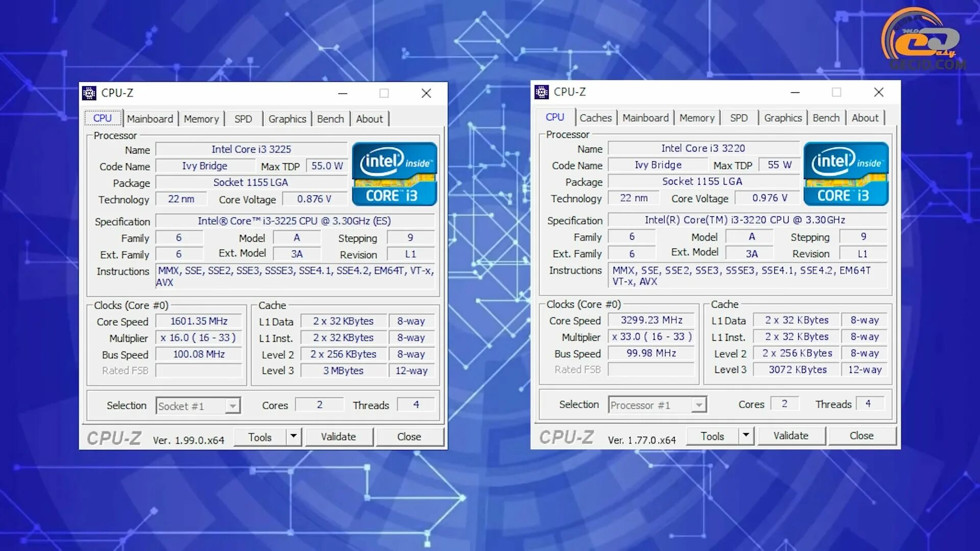This screenshot has width=980, height=551.
Task: Click the CPU-Z app icon in right window title bar
Action: coord(542,92)
